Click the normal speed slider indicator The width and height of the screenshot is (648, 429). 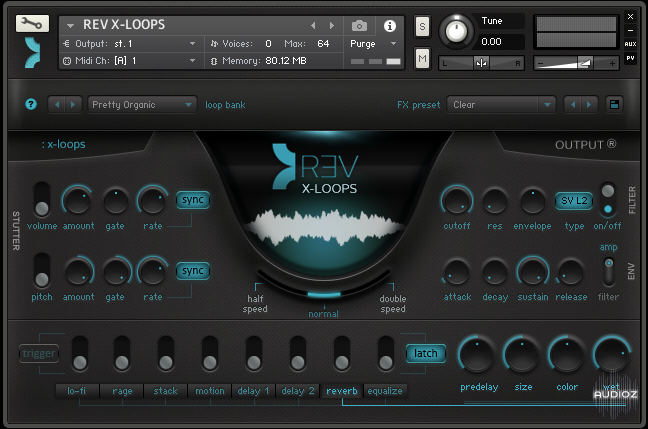324,294
